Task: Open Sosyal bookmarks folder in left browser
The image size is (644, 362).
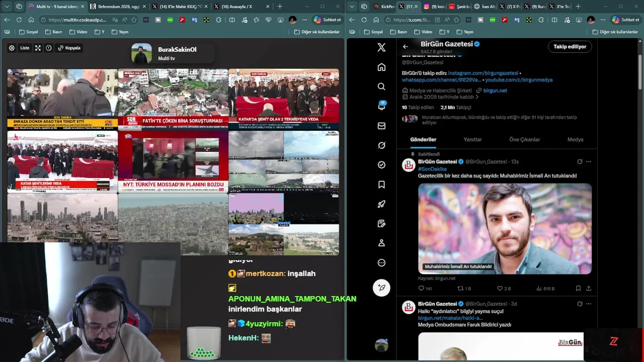Action: point(29,32)
